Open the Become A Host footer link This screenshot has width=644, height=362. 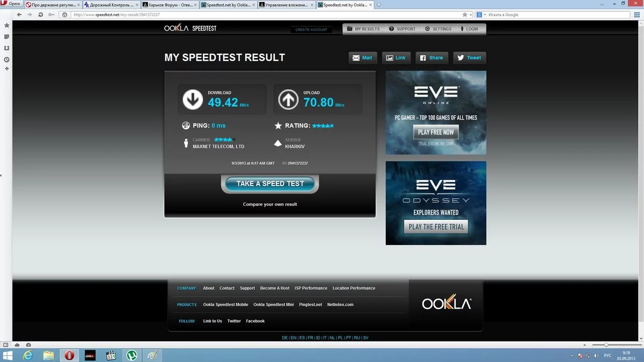pyautogui.click(x=275, y=289)
